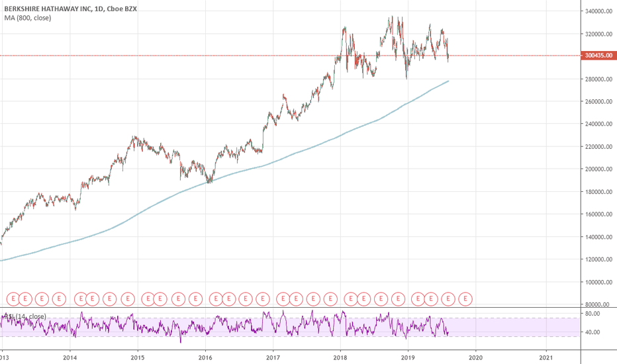Click the BERKSHIRE HATHAWAY INC chart title
This screenshot has width=617, height=364.
pos(70,9)
